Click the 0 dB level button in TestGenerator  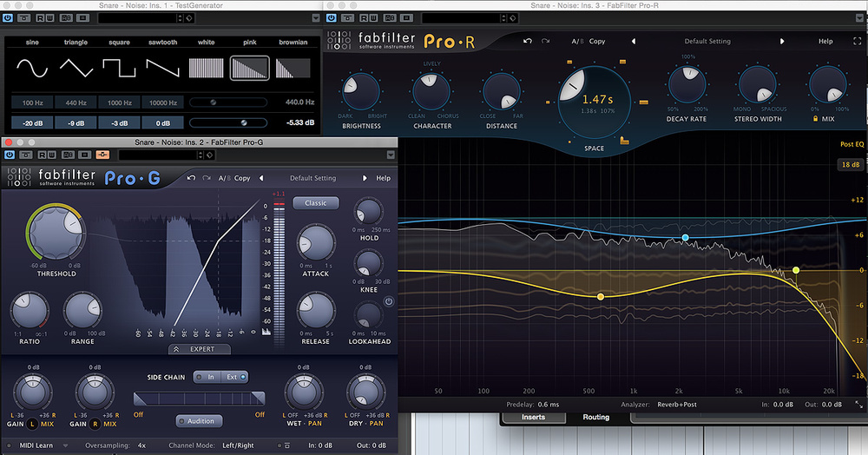pos(163,123)
